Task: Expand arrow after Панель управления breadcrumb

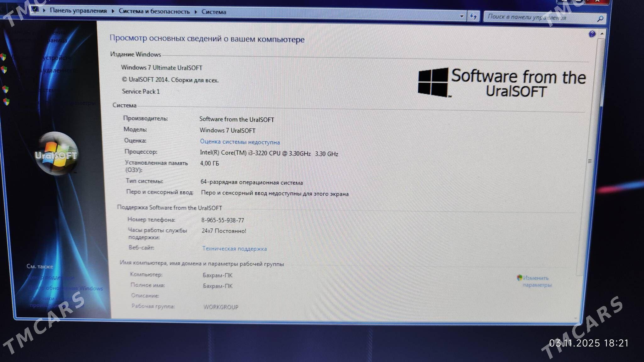Action: pyautogui.click(x=113, y=11)
